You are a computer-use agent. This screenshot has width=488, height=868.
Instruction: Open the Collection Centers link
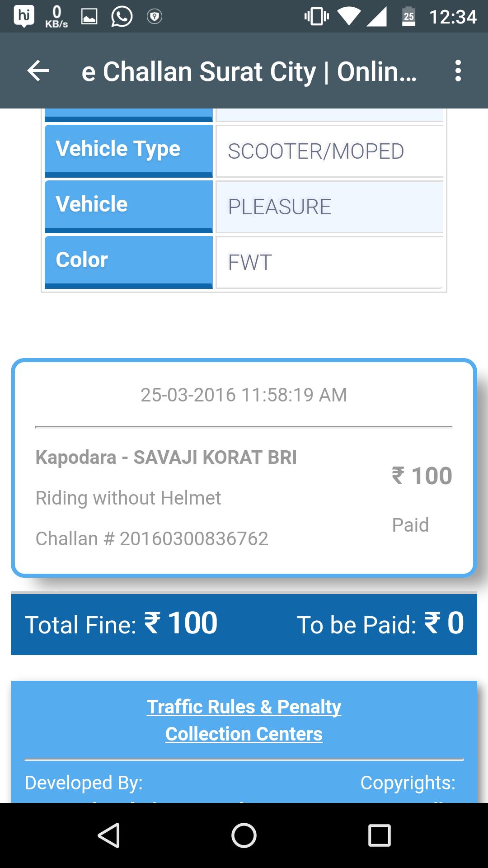(244, 733)
